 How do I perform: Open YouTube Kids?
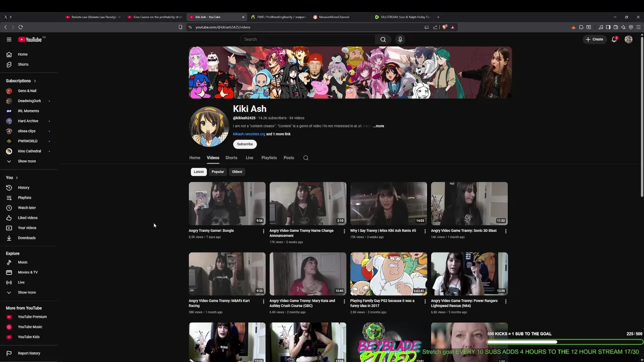[29, 337]
